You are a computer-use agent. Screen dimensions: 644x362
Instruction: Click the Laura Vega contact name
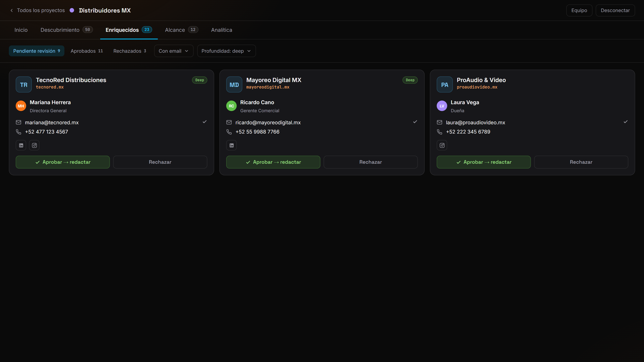click(465, 102)
